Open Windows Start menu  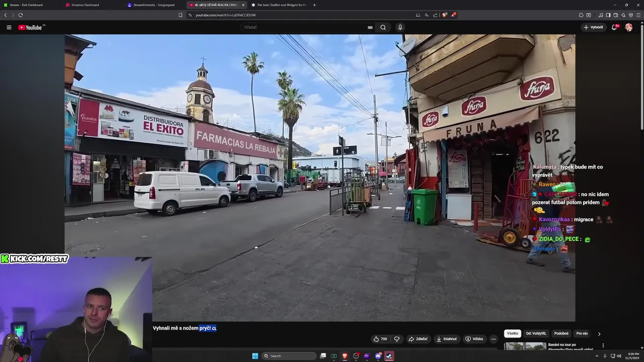pos(255,356)
